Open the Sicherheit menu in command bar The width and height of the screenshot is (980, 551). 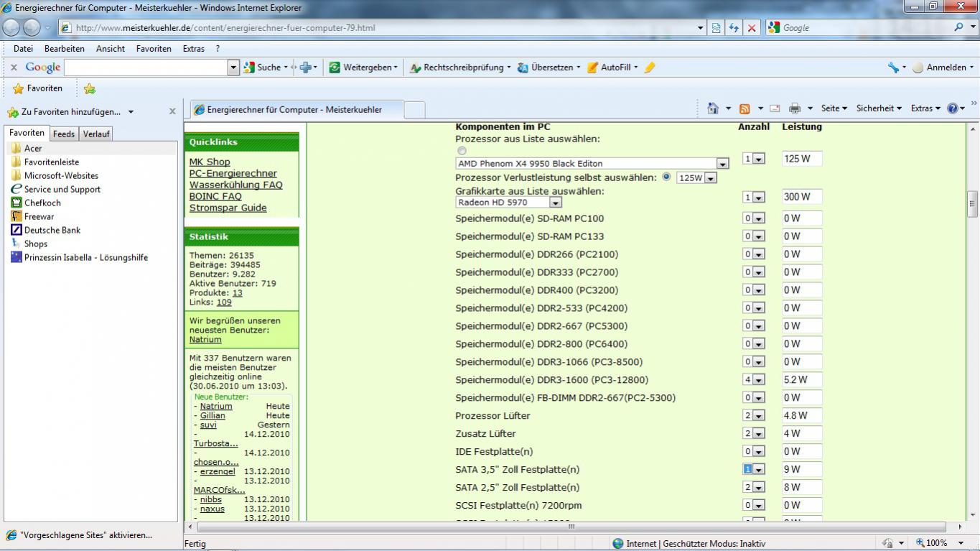879,108
